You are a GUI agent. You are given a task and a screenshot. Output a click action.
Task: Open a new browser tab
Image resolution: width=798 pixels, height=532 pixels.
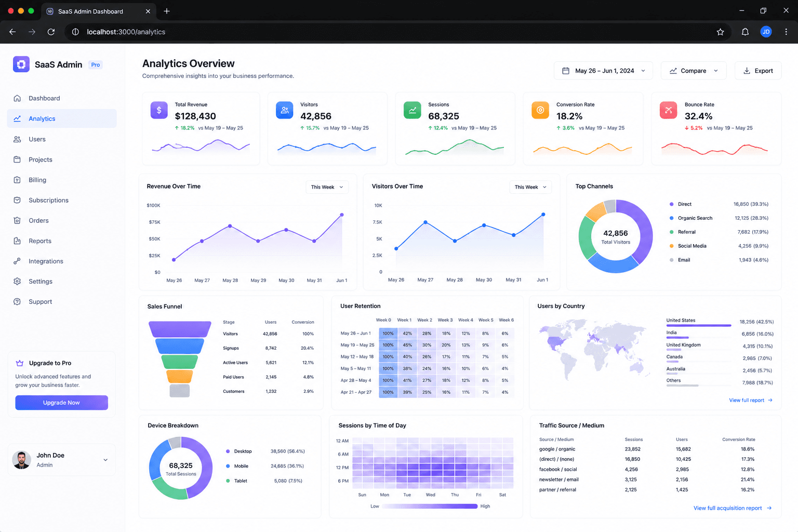click(167, 11)
